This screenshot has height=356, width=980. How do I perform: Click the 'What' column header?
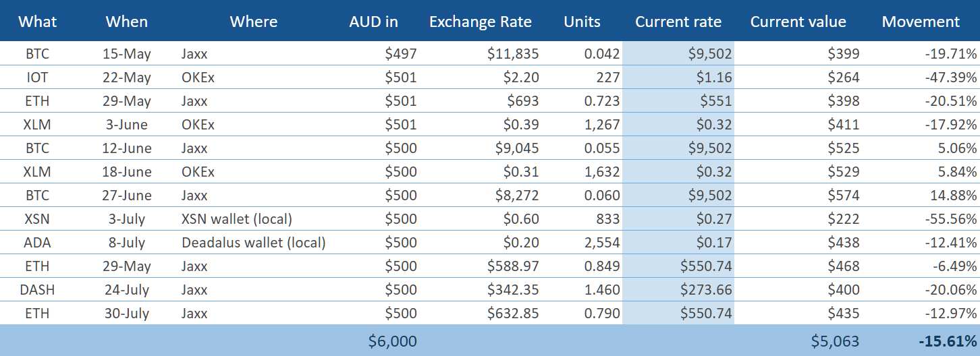[38, 22]
